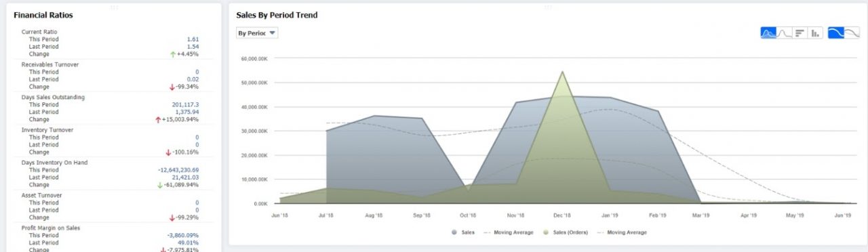Click the Sales Trend panel drag handle
The image size is (868, 252).
pyautogui.click(x=548, y=7)
